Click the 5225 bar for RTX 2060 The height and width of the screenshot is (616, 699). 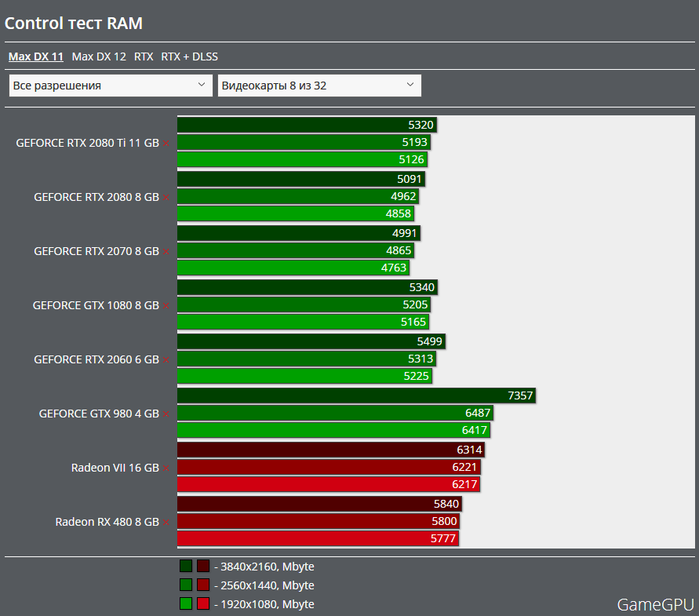coord(304,376)
